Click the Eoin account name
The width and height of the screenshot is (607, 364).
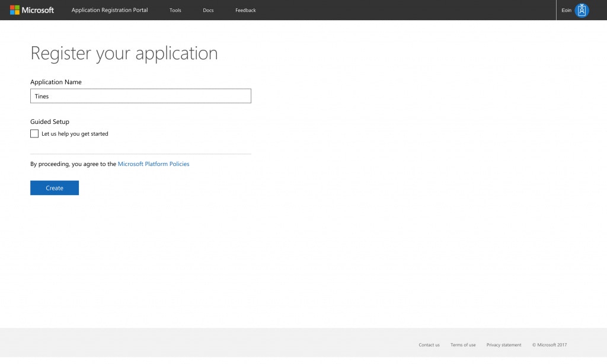click(566, 10)
